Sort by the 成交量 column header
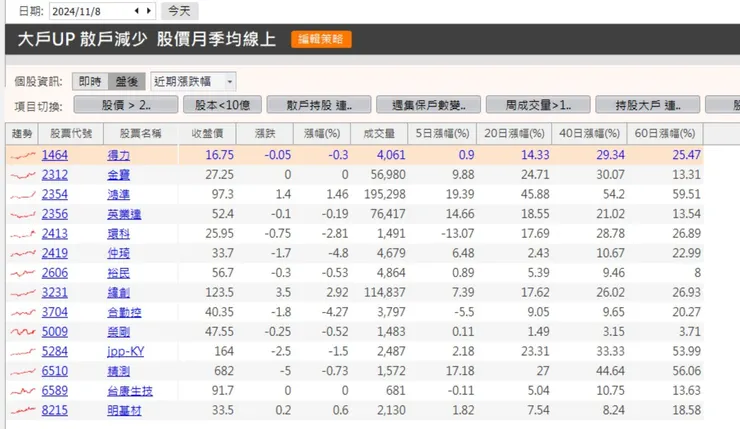 [379, 134]
